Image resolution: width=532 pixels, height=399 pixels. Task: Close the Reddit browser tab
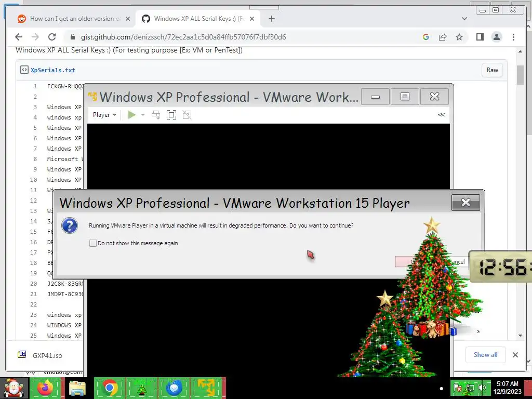pyautogui.click(x=128, y=19)
